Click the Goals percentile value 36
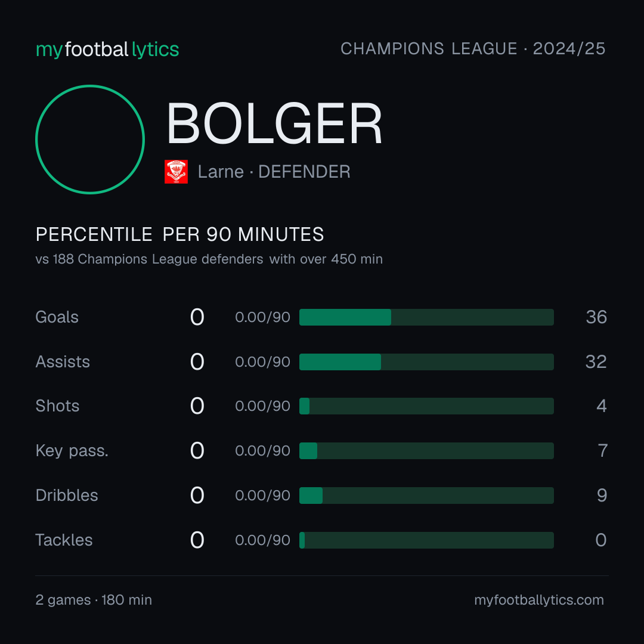Image resolution: width=644 pixels, height=644 pixels. tap(596, 317)
